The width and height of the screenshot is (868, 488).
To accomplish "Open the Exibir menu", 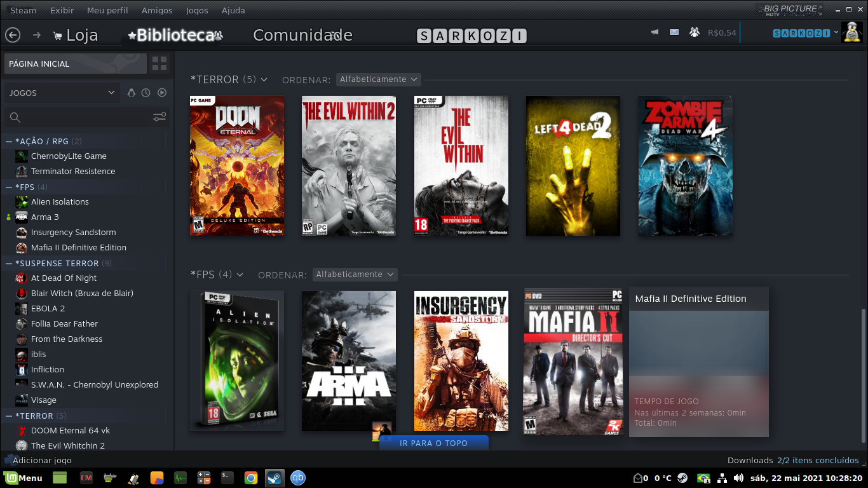I will tap(62, 11).
